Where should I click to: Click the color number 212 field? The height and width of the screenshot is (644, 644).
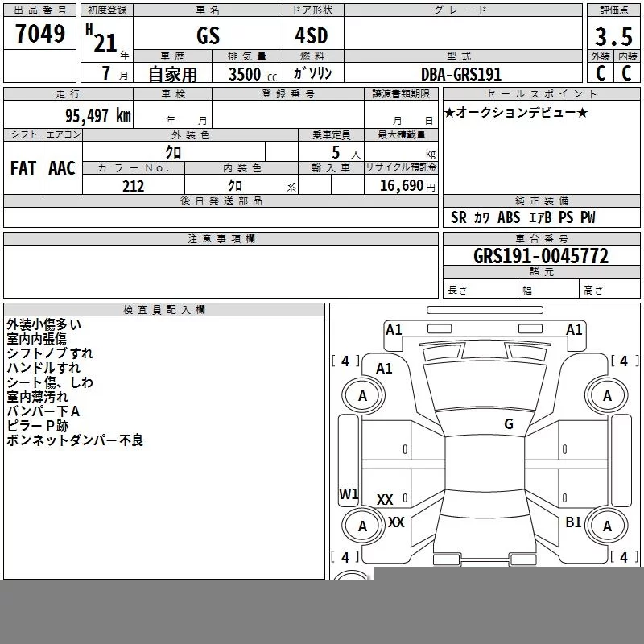134,186
